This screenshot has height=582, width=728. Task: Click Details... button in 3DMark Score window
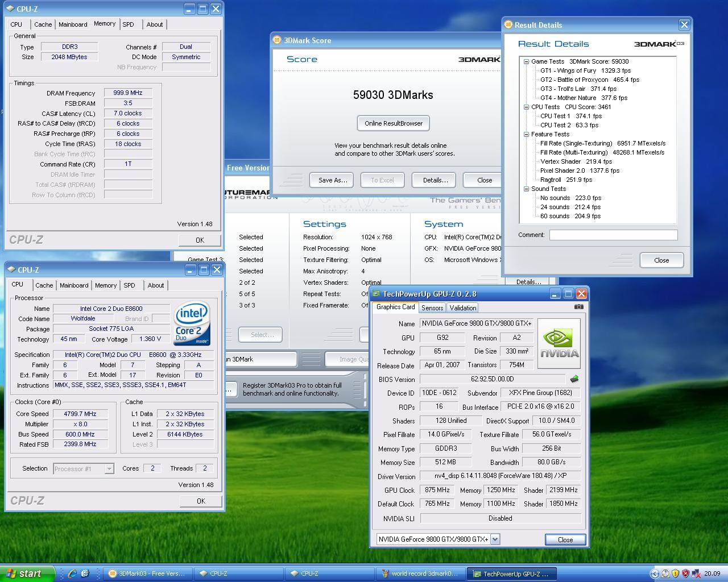point(435,180)
